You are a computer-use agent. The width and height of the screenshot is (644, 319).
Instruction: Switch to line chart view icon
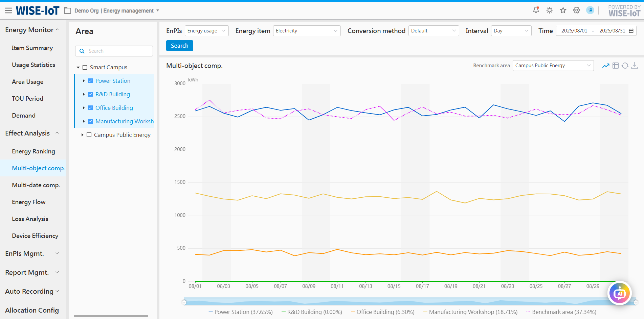point(605,66)
